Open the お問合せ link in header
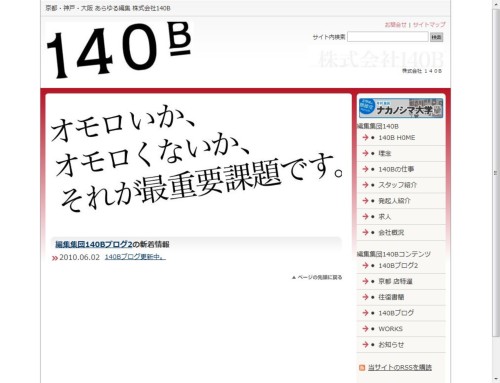 click(x=396, y=25)
